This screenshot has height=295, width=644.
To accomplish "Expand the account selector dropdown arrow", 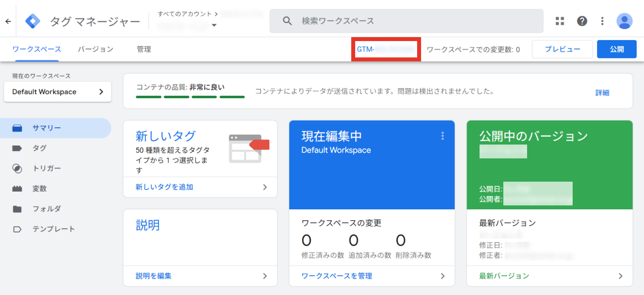I will click(214, 25).
